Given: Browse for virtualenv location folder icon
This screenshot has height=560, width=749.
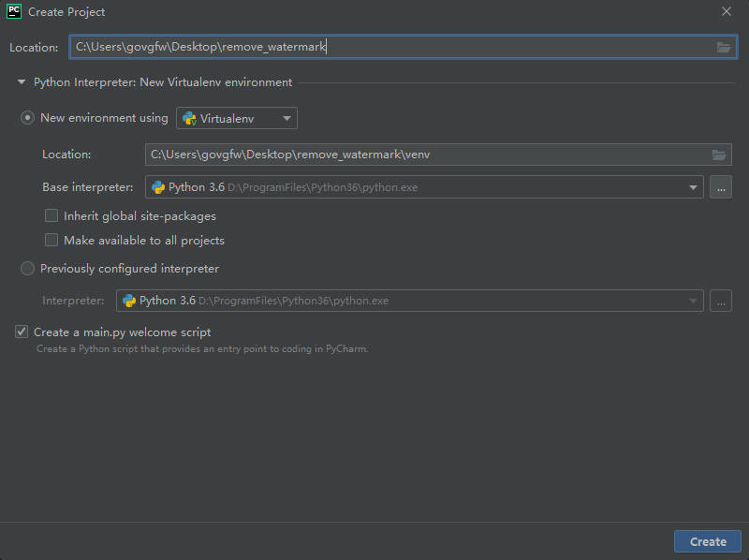Looking at the screenshot, I should (718, 155).
